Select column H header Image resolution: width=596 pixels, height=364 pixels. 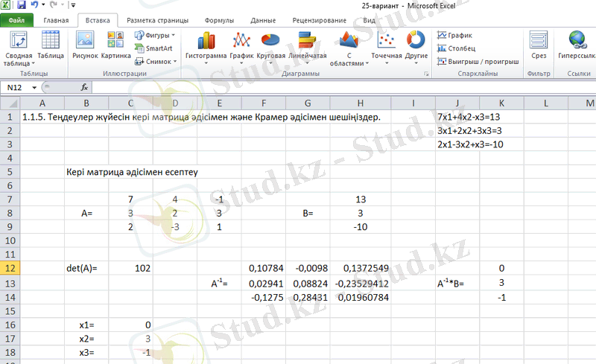point(361,103)
